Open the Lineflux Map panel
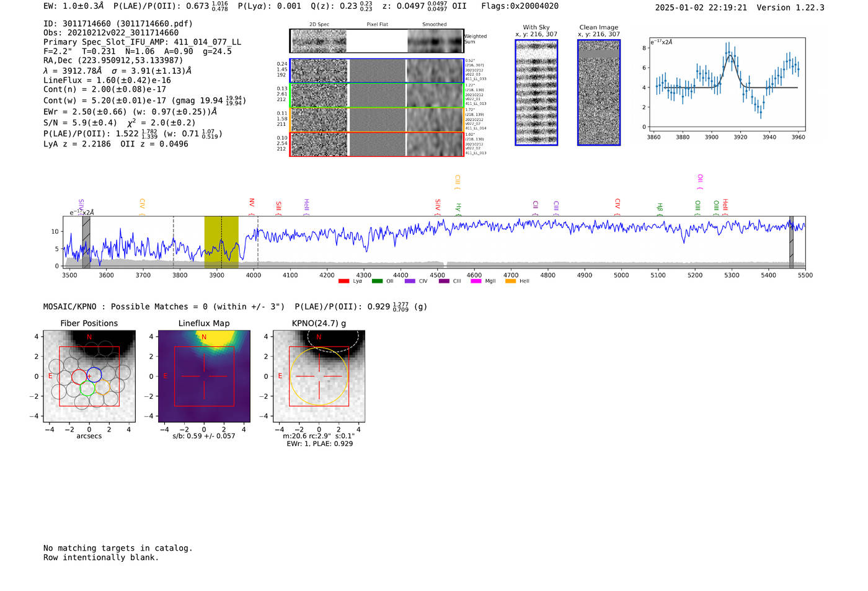 point(204,376)
